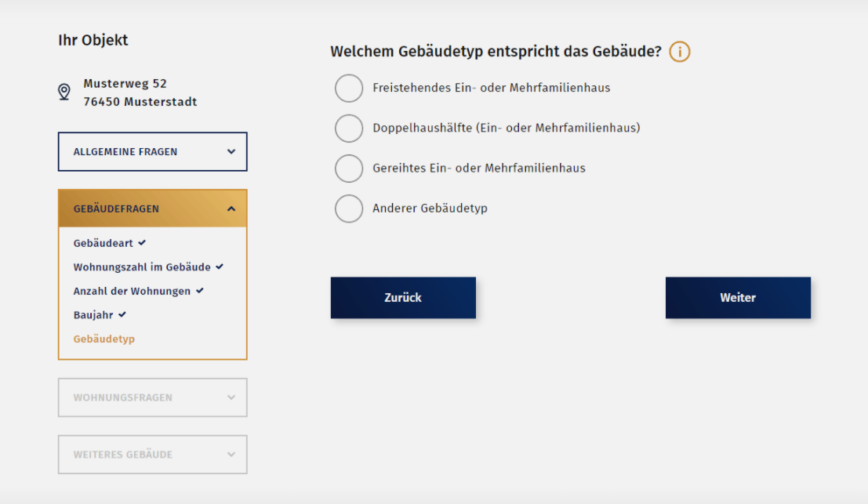The image size is (868, 504).
Task: Click the info icon beside the Gebäudetyp question
Action: [x=680, y=53]
